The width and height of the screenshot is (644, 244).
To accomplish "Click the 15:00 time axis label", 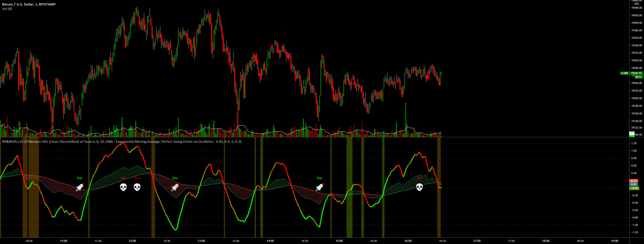I will click(339, 241).
